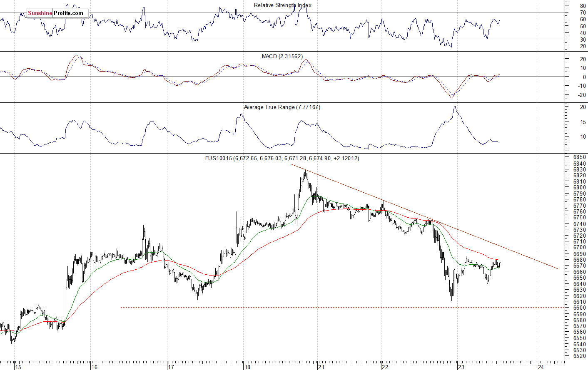Screen dimensions: 588x370
Task: Select the dashed red support line at 6600
Action: [344, 307]
